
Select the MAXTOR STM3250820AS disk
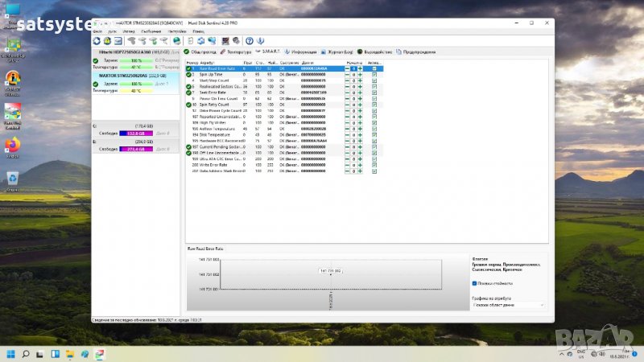coord(131,75)
